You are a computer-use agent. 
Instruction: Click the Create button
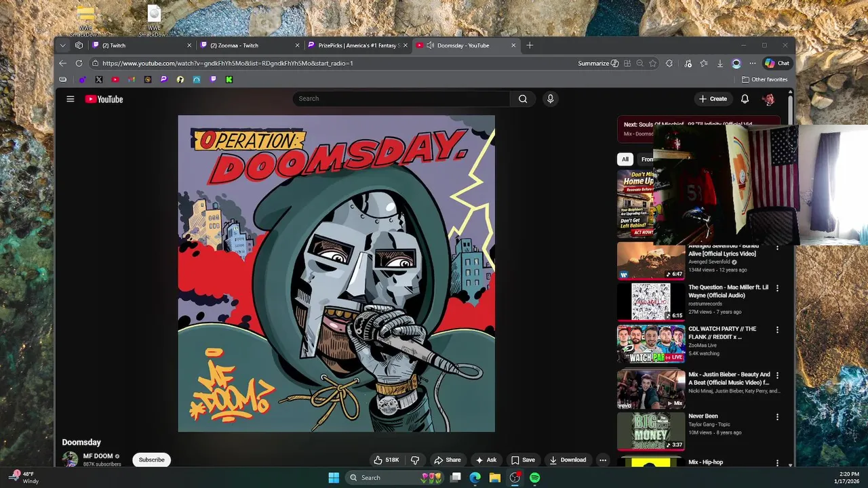713,99
